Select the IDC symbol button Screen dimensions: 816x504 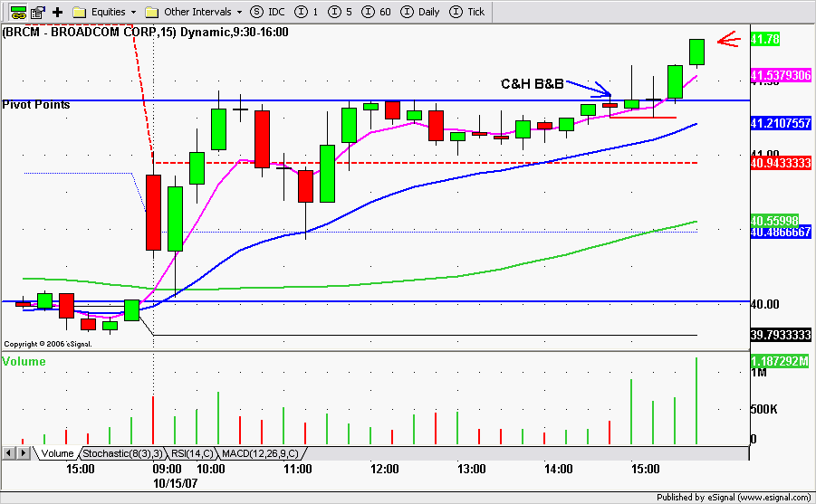pyautogui.click(x=267, y=12)
